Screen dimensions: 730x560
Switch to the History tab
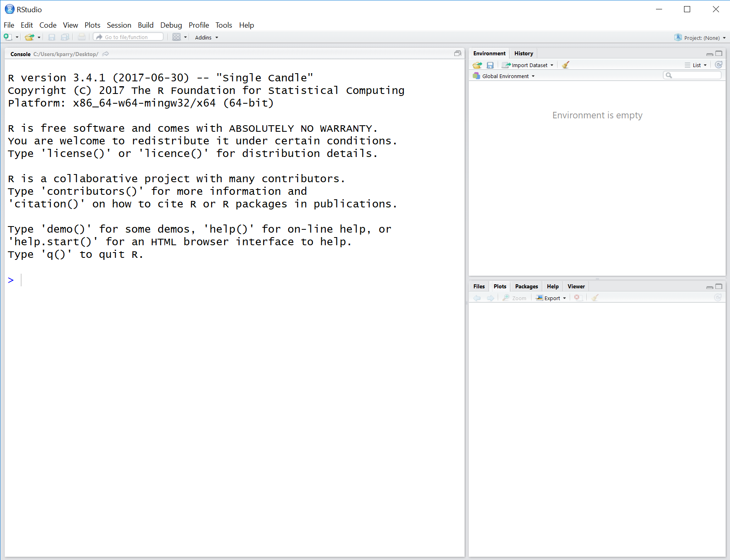click(x=523, y=53)
